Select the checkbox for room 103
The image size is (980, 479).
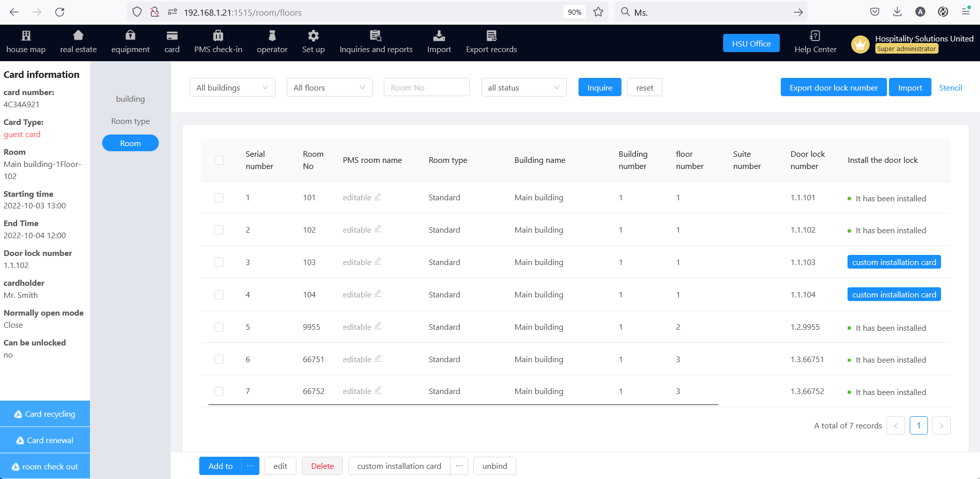[x=219, y=262]
